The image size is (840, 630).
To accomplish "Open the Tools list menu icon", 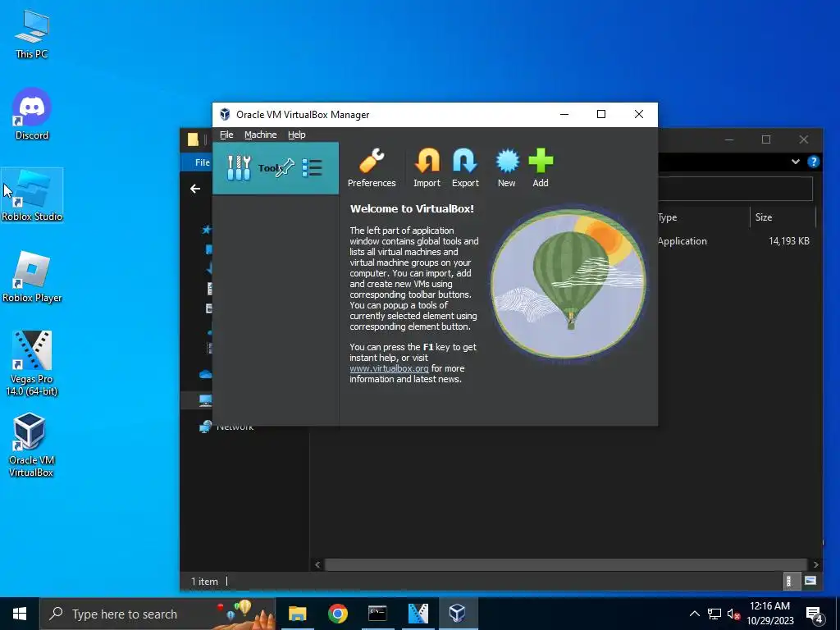I will click(x=312, y=167).
